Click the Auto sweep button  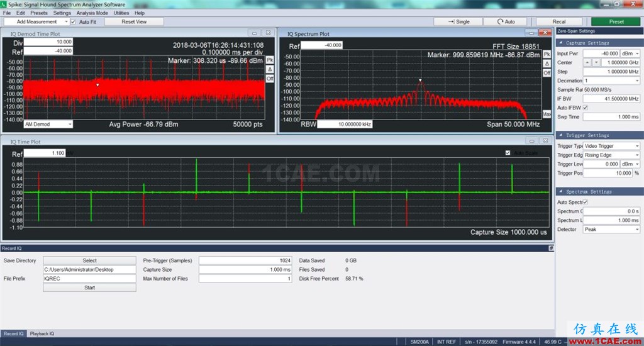pos(506,22)
